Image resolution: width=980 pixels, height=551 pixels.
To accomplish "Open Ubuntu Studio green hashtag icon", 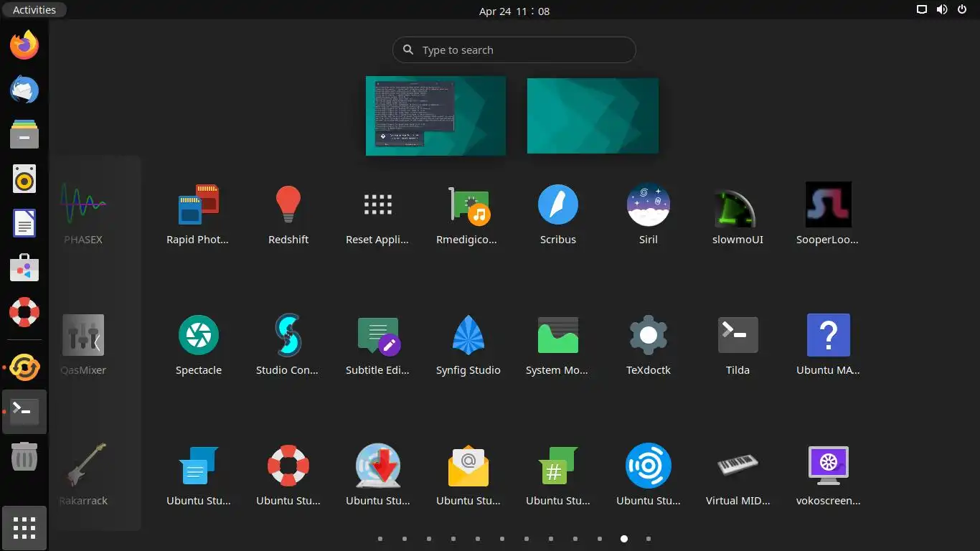I will [558, 474].
